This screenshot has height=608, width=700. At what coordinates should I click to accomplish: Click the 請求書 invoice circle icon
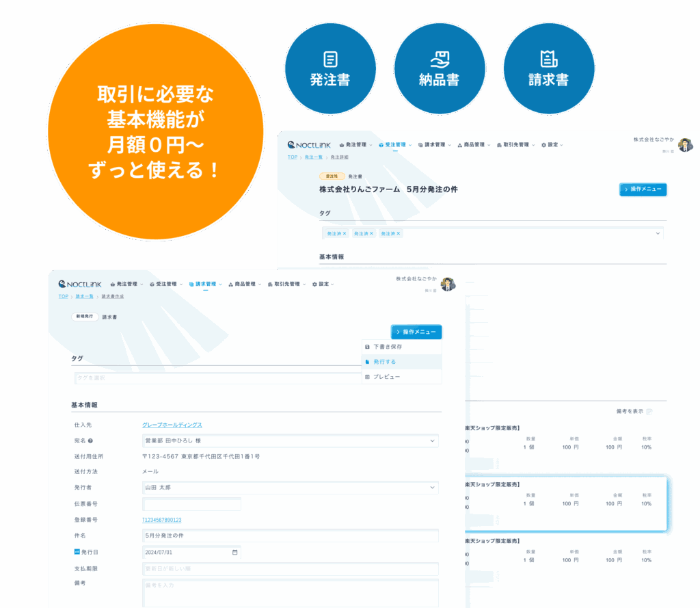pos(548,69)
